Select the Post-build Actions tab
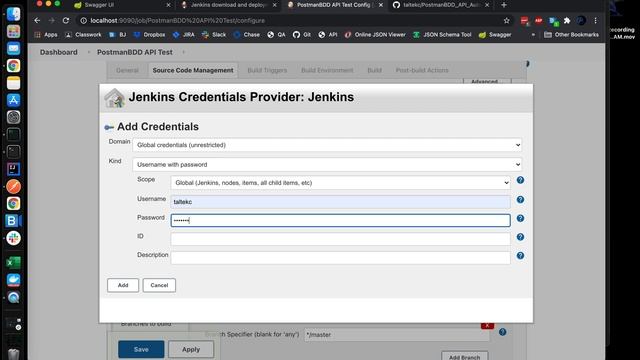 coord(422,70)
